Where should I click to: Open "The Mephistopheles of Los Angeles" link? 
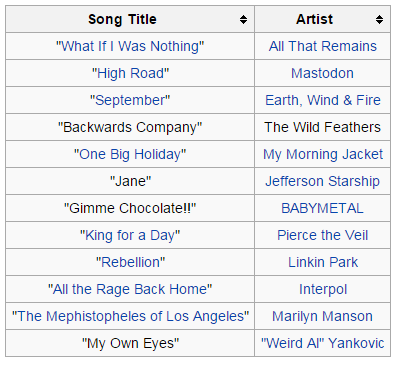pos(130,316)
